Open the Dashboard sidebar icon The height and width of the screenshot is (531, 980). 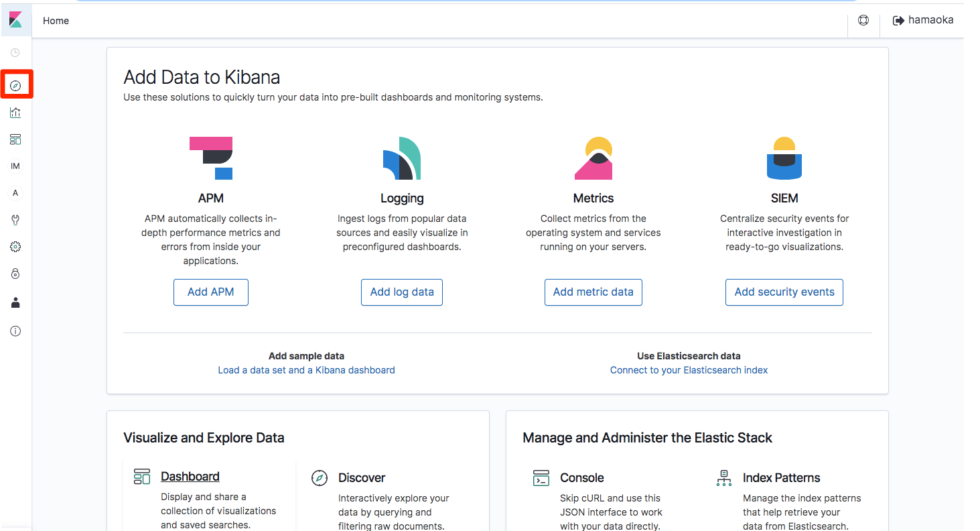(15, 139)
